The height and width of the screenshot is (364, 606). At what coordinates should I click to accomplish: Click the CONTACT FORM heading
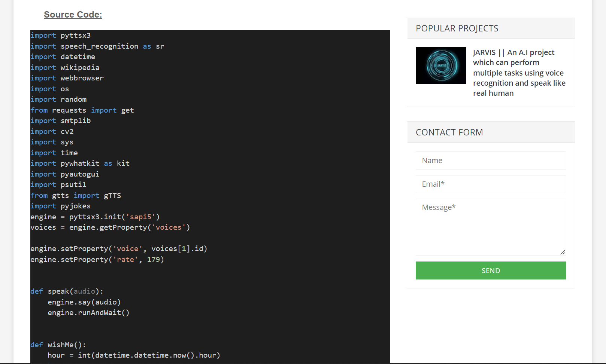pyautogui.click(x=449, y=132)
